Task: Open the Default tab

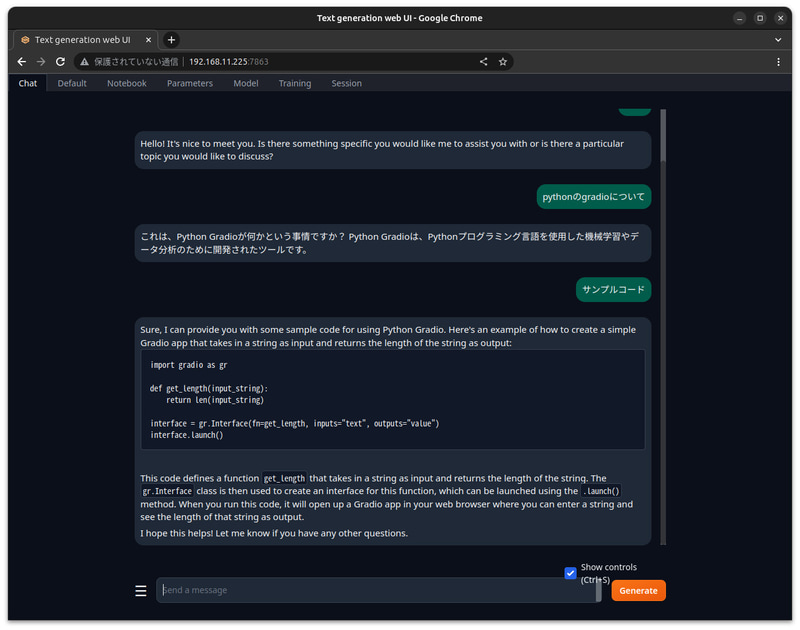Action: coord(71,83)
